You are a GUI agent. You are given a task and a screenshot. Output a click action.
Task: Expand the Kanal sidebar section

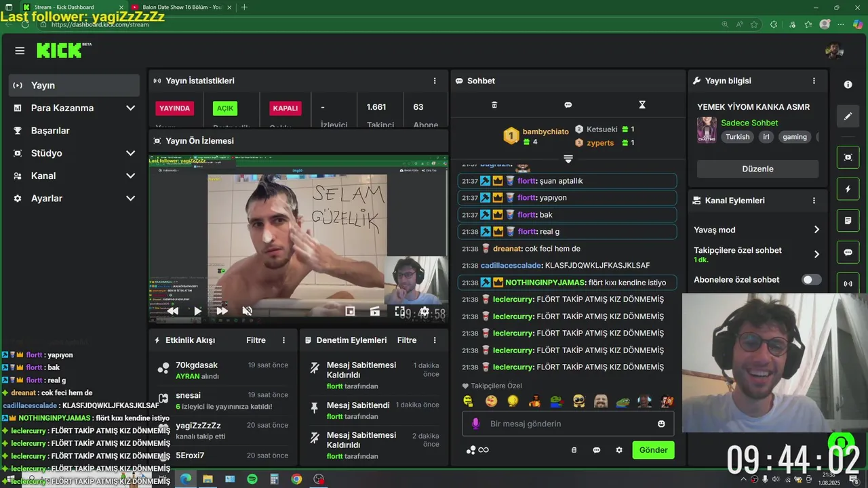(x=130, y=176)
